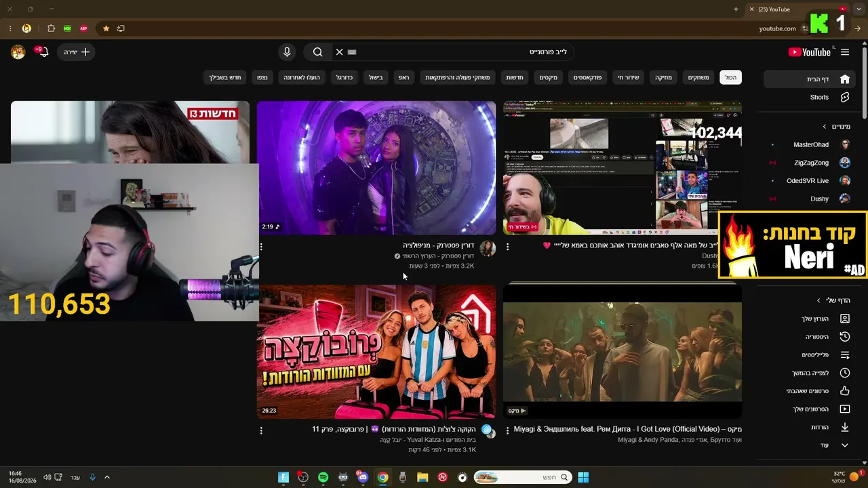This screenshot has width=868, height=488.
Task: Expand the My Page (הדף שלי) section
Action: (x=833, y=300)
